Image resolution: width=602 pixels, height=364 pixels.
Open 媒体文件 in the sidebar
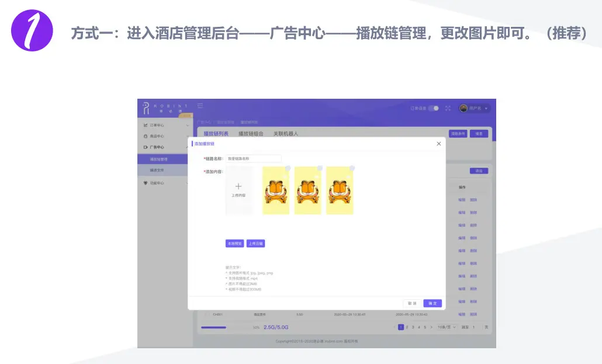click(x=163, y=170)
